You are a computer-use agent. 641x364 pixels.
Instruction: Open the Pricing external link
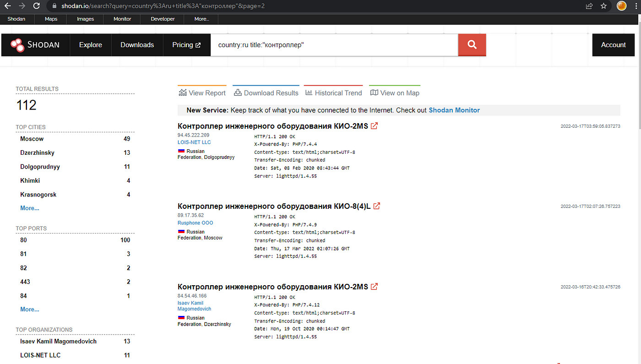pyautogui.click(x=187, y=45)
